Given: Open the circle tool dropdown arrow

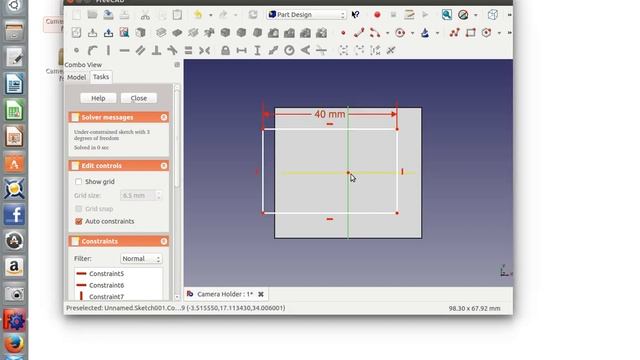Looking at the screenshot, I should 412,33.
